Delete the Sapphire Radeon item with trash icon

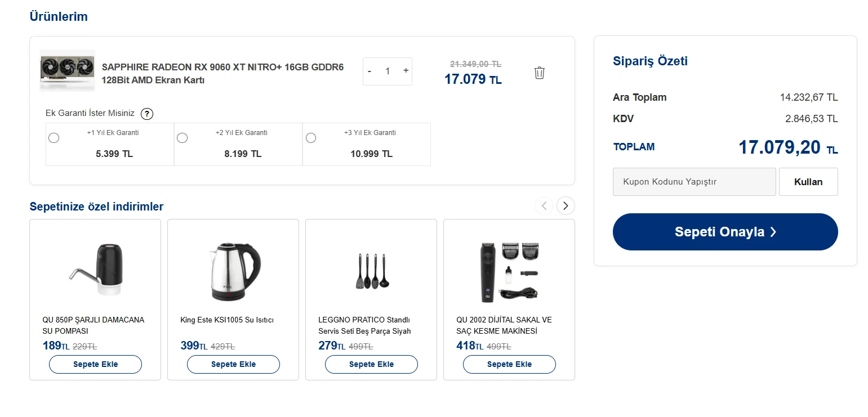click(539, 73)
